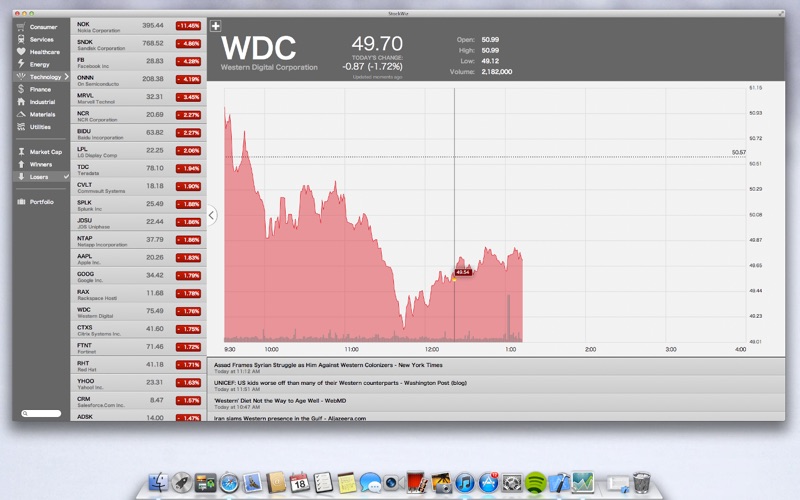
Task: Select the Technology sector tab
Action: coord(41,77)
